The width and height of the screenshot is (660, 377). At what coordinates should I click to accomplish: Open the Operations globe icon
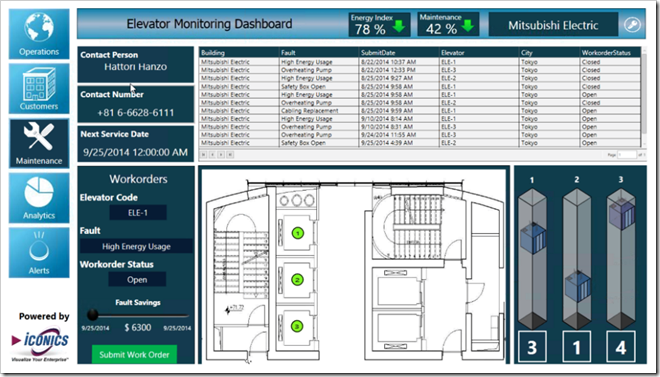coord(39,27)
